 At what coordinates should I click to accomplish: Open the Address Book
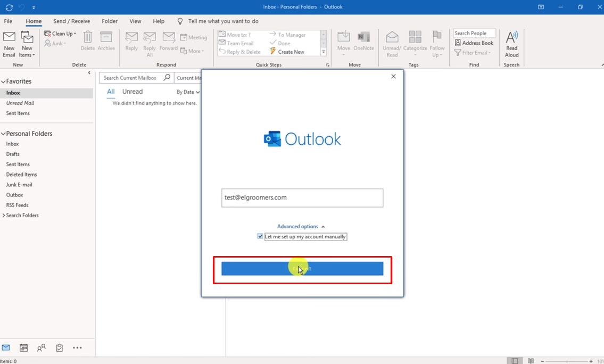coord(474,43)
